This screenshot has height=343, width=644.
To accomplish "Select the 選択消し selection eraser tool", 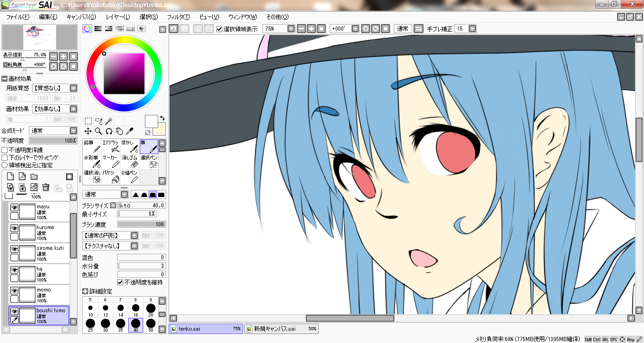I will [x=92, y=177].
